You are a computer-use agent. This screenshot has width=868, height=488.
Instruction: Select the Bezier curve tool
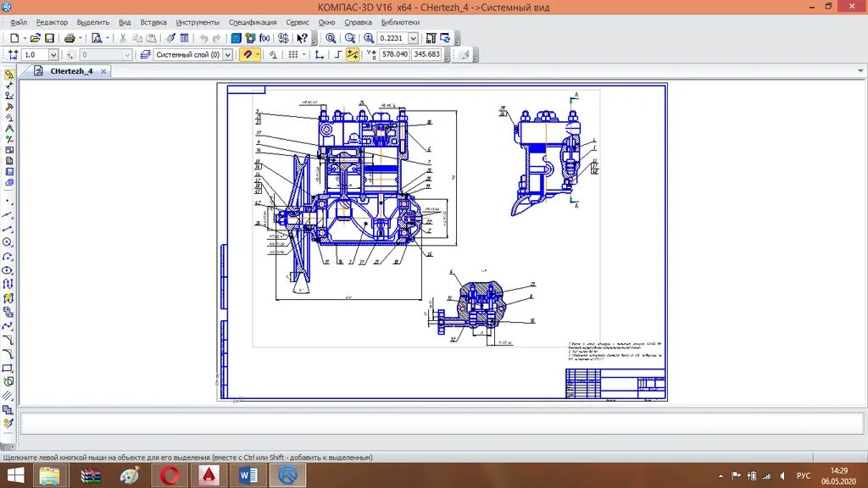(8, 326)
